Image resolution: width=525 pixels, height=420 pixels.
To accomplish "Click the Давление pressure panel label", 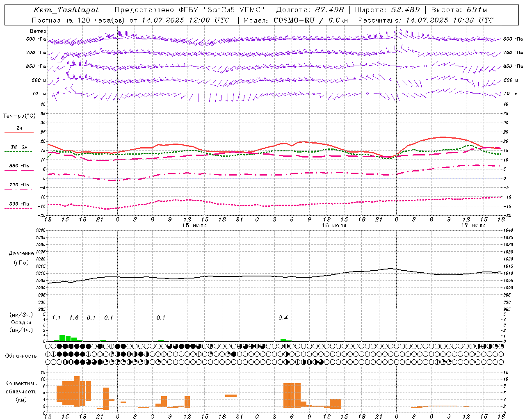I will (21, 253).
